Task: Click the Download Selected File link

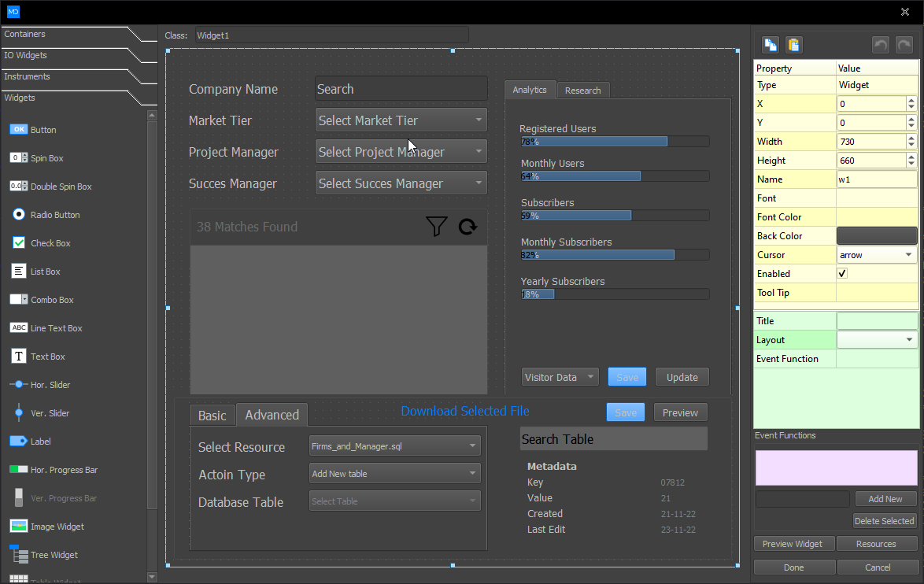Action: point(466,411)
